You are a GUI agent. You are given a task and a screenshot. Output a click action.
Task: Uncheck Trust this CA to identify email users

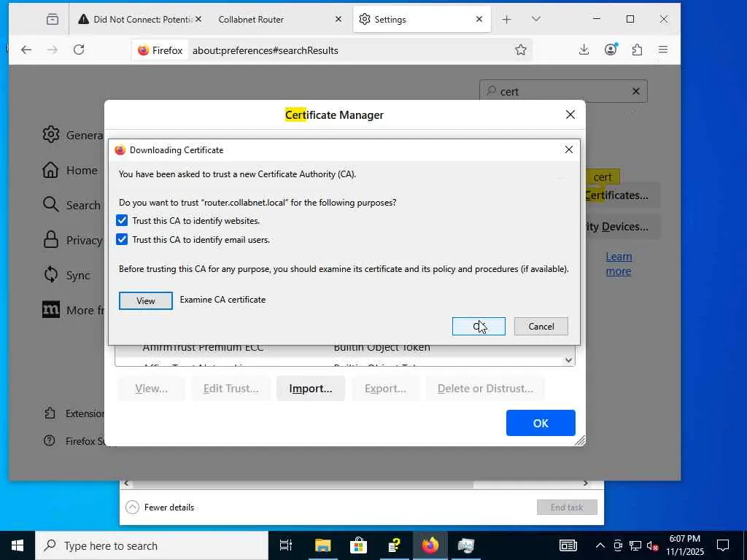click(x=122, y=239)
